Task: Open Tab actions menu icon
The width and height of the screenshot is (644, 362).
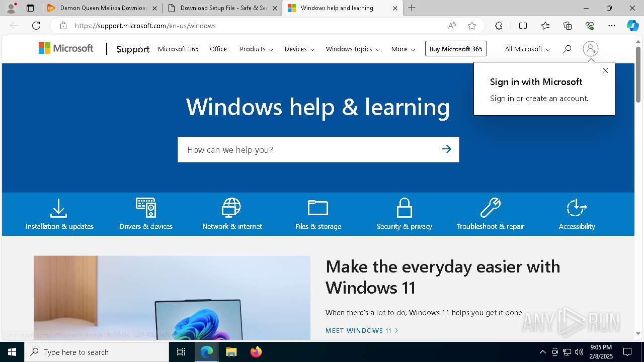Action: click(30, 8)
